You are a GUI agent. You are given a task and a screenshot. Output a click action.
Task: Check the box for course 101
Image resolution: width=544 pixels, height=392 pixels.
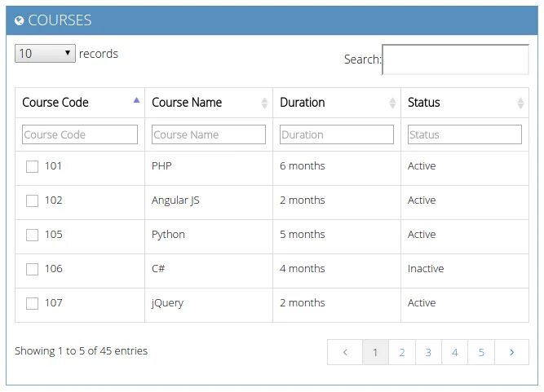click(x=33, y=166)
